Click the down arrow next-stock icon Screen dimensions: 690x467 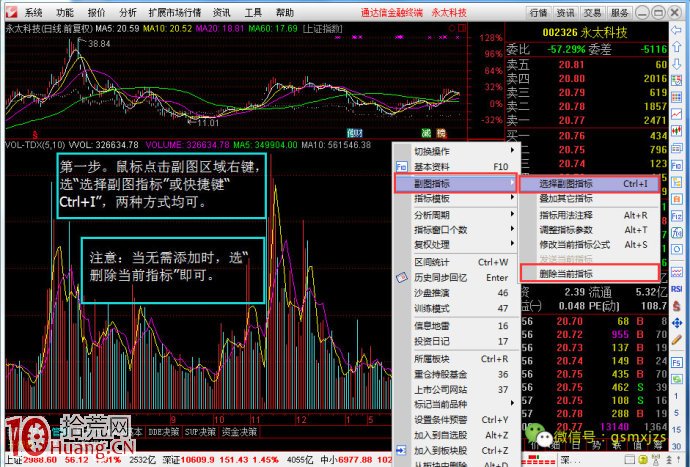pyautogui.click(x=676, y=64)
